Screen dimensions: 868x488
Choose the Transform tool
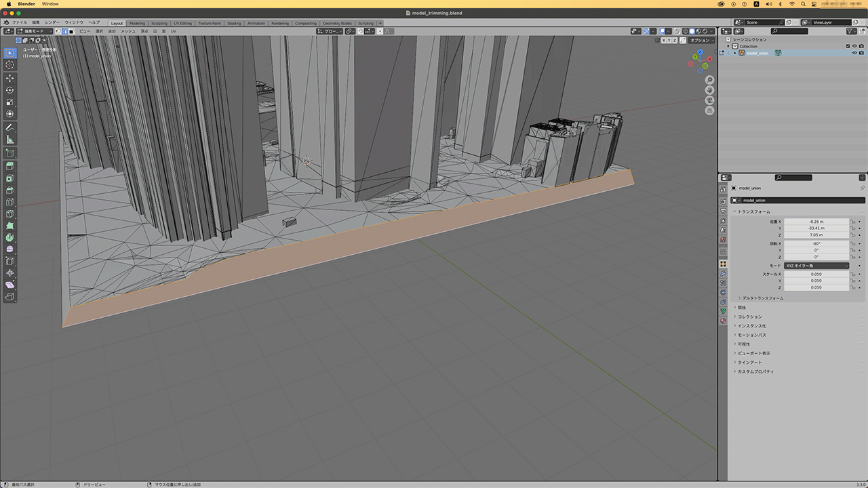tap(10, 114)
